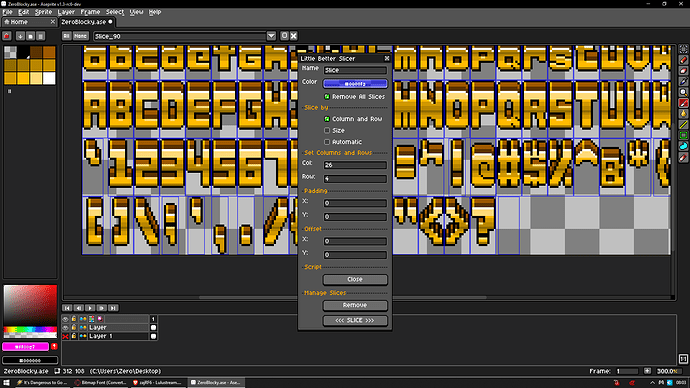This screenshot has height=388, width=690.
Task: Close the Little Better Slicer dialog
Action: tap(387, 58)
